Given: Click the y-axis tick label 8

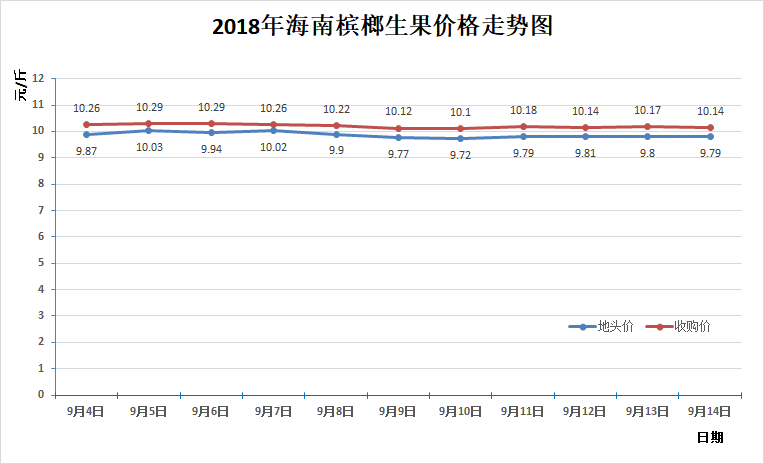Looking at the screenshot, I should (41, 184).
